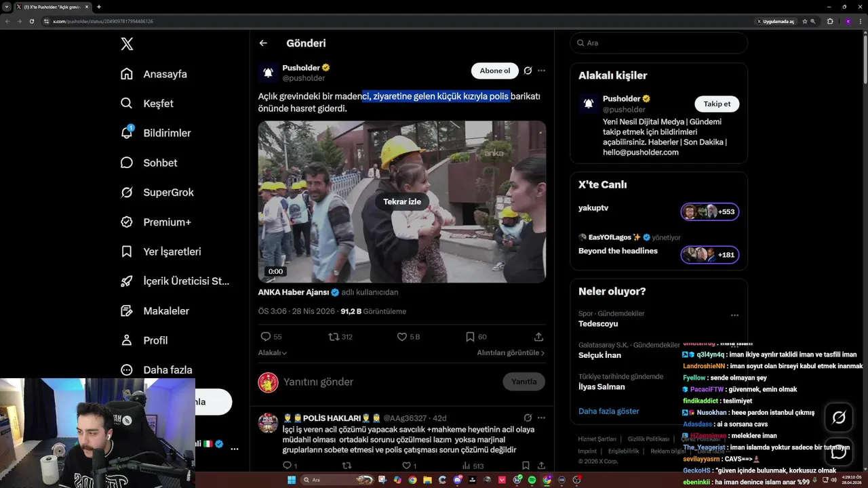
Task: Open the Windows Start menu
Action: tap(292, 480)
